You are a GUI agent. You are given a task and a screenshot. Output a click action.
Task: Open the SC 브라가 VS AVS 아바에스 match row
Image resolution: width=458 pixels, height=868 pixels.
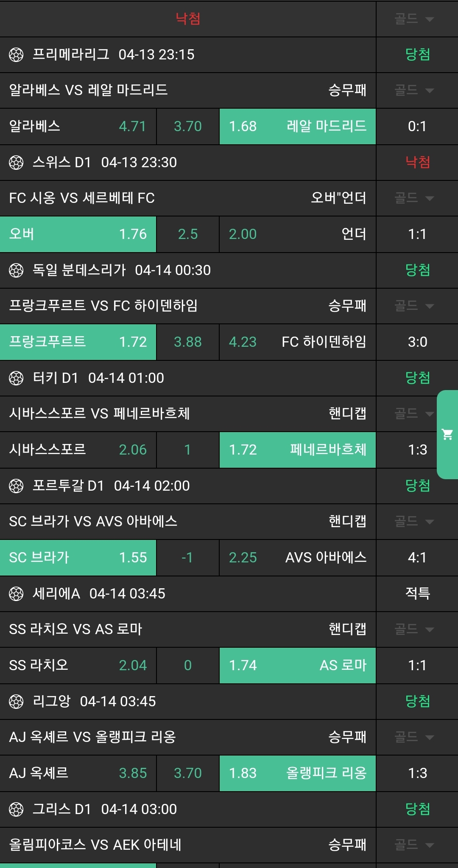187,522
